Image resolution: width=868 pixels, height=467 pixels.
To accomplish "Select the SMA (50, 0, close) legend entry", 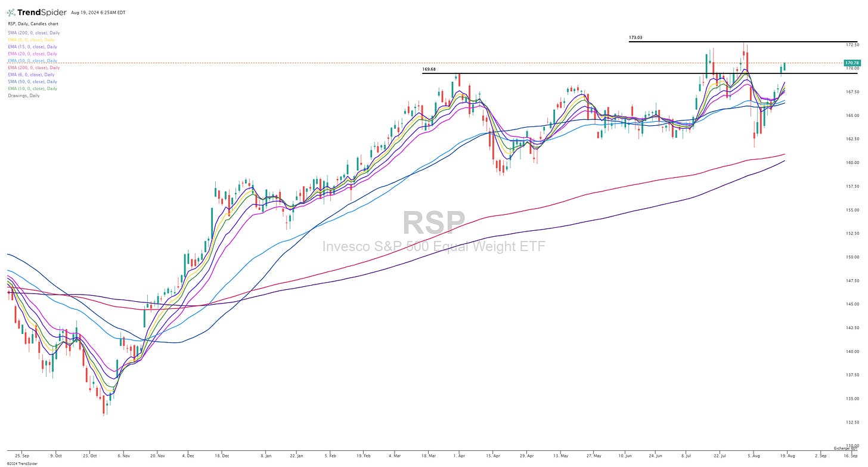I will pyautogui.click(x=32, y=82).
